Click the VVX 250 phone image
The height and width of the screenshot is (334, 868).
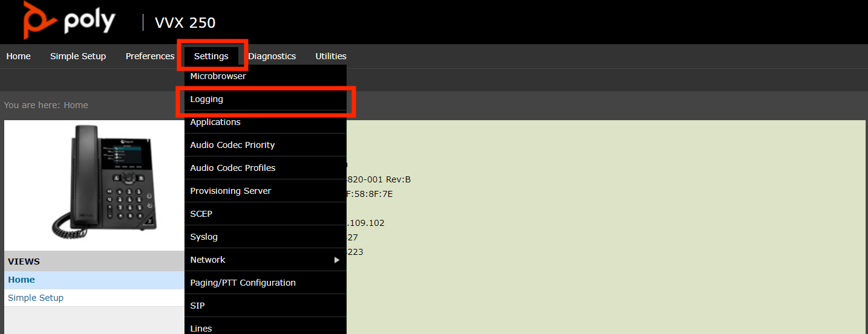pos(103,184)
